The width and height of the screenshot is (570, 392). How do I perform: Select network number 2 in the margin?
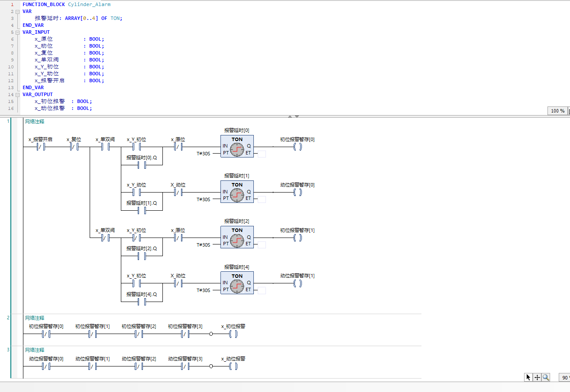tap(8, 318)
